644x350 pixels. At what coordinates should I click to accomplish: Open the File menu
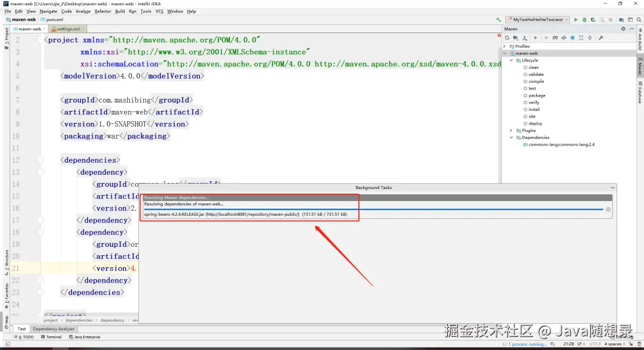[x=7, y=11]
